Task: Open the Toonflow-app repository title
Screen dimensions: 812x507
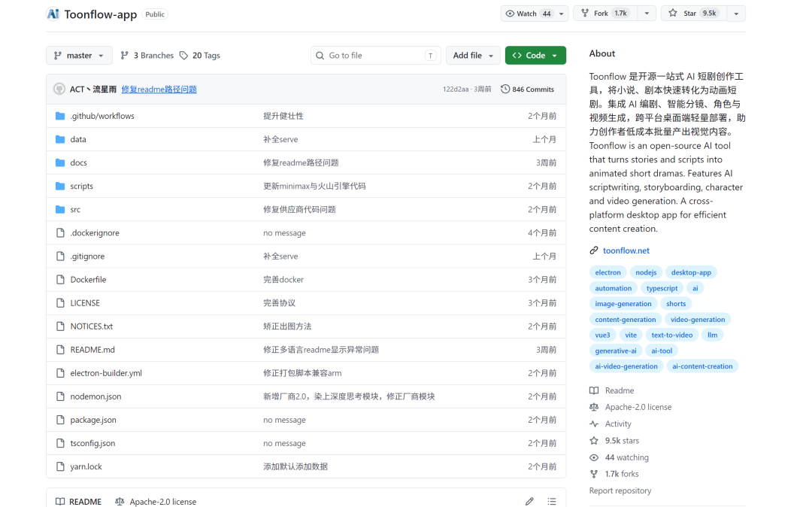Action: (101, 14)
